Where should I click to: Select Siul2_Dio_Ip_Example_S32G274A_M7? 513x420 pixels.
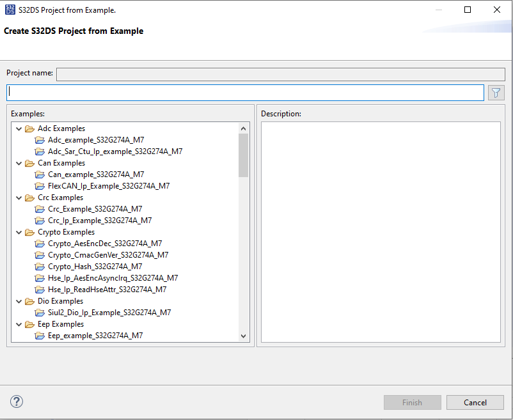click(x=109, y=313)
